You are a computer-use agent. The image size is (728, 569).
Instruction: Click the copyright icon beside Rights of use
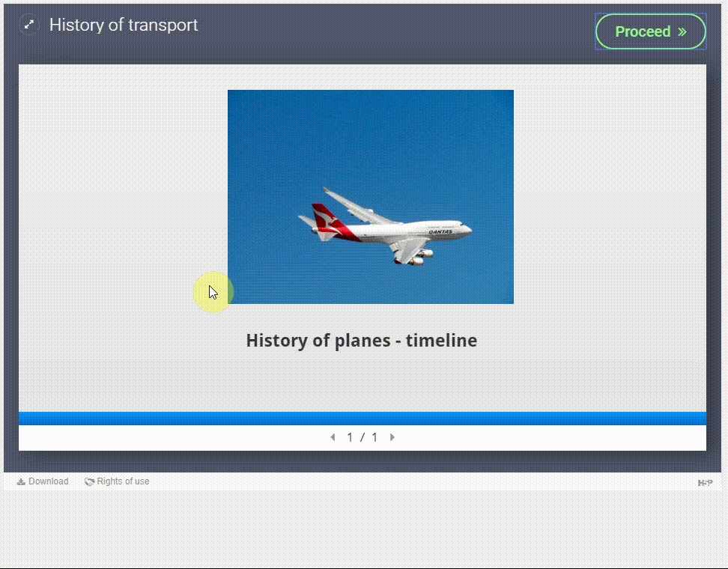pyautogui.click(x=89, y=482)
